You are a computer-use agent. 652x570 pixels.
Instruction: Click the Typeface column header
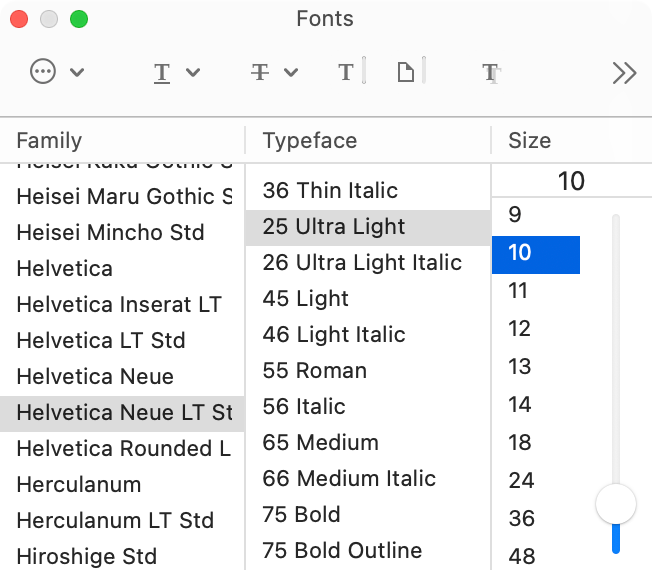(x=368, y=141)
